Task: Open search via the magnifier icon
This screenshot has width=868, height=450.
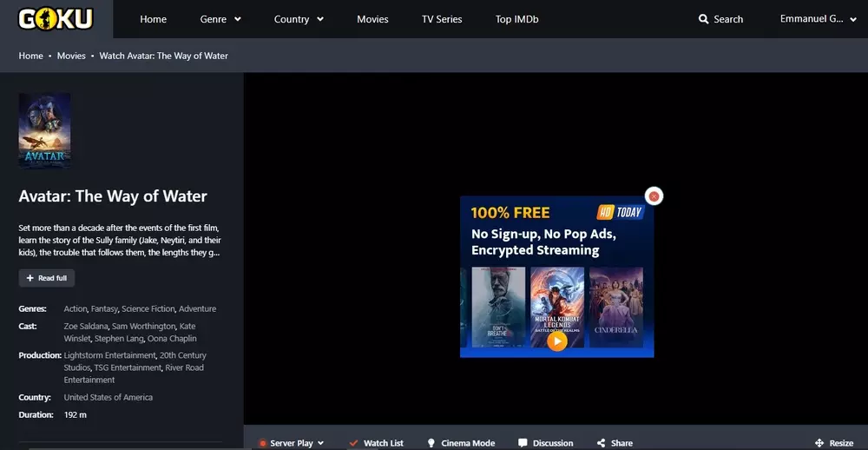Action: click(704, 19)
